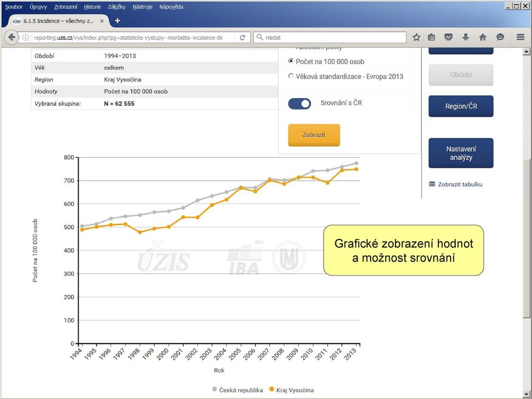Open the Firefox hamburger menu
Image resolution: width=532 pixels, height=399 pixels.
[520, 37]
